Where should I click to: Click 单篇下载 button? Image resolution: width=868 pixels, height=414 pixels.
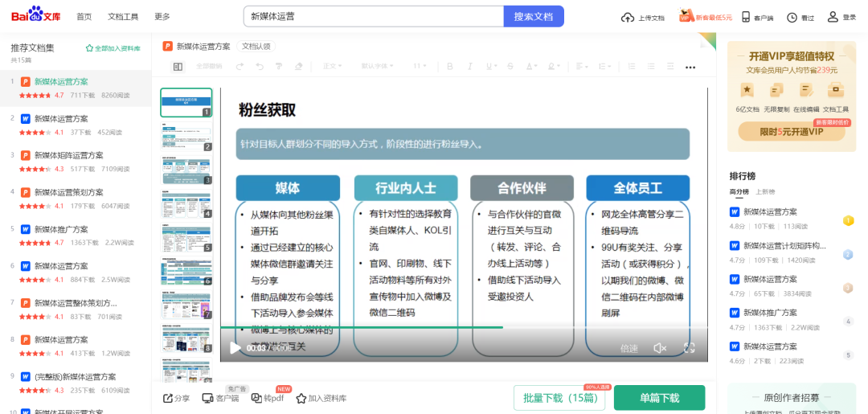(x=659, y=398)
